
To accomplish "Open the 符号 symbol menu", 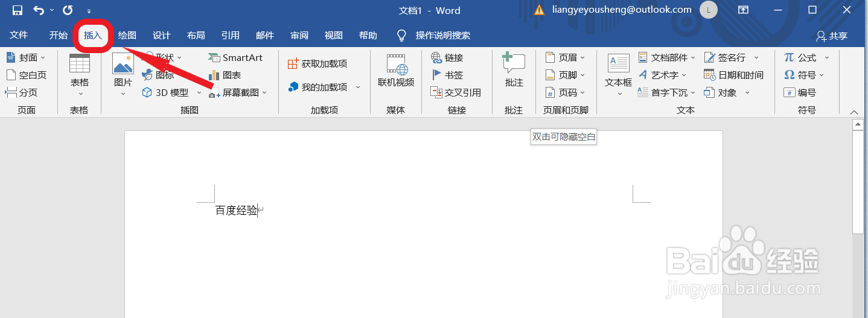I will (804, 75).
